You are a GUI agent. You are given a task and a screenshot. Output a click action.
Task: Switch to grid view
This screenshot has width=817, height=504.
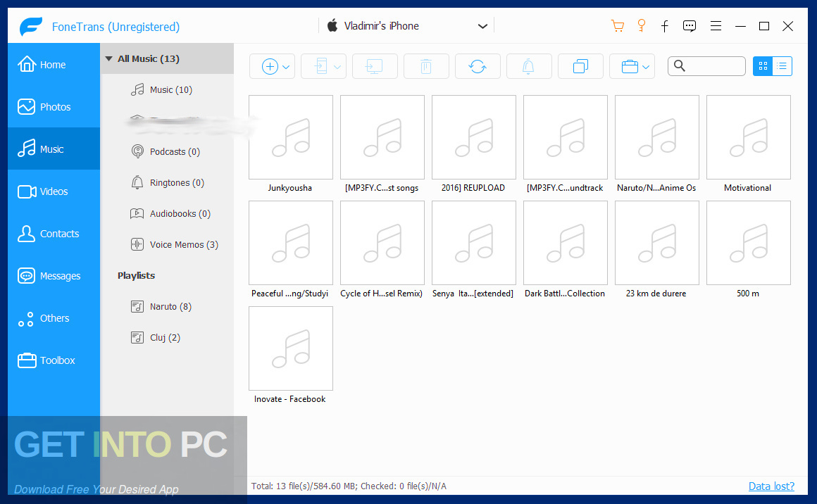coord(763,66)
